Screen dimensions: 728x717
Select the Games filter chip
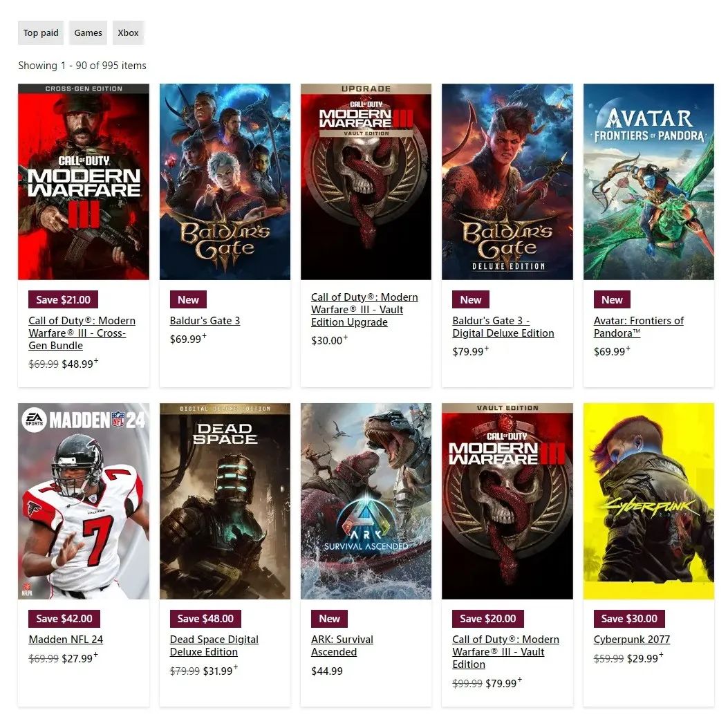(88, 33)
